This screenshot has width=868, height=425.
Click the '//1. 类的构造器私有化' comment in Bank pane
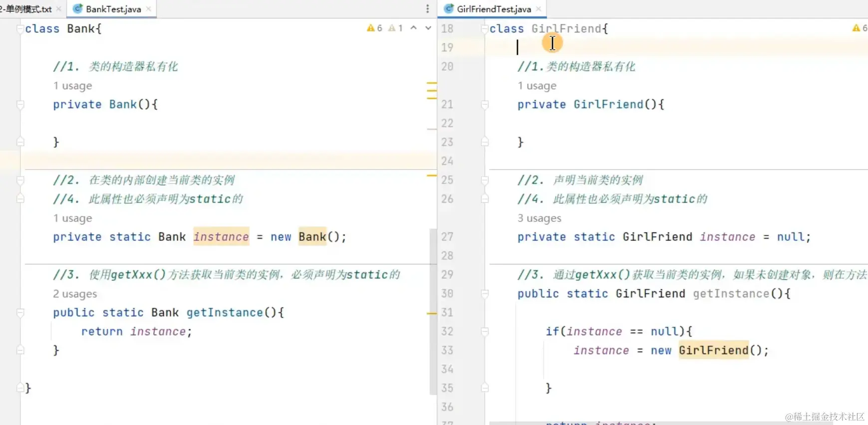click(116, 67)
